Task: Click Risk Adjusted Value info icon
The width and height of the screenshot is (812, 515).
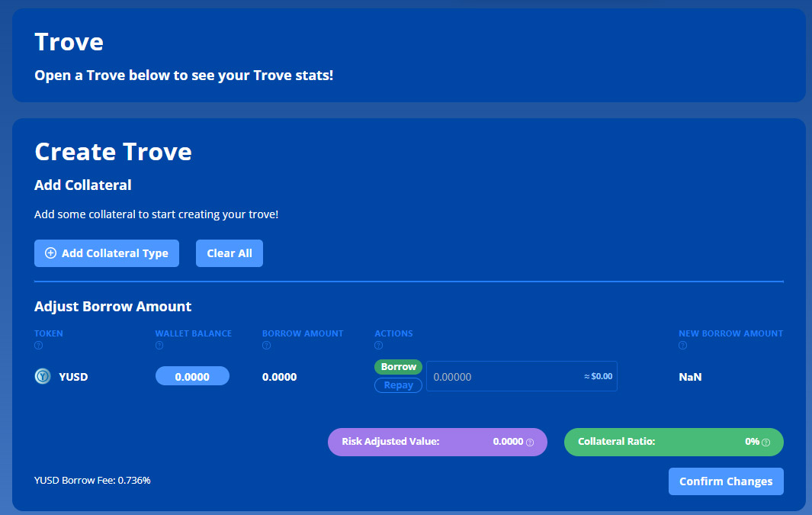Action: pyautogui.click(x=530, y=443)
